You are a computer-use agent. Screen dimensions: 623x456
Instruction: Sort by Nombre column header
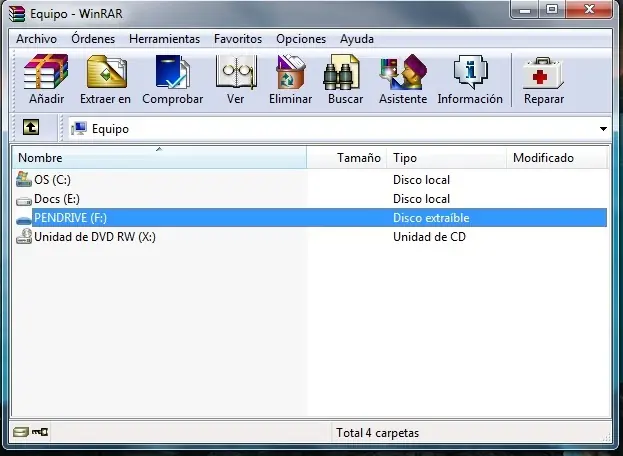[159, 157]
